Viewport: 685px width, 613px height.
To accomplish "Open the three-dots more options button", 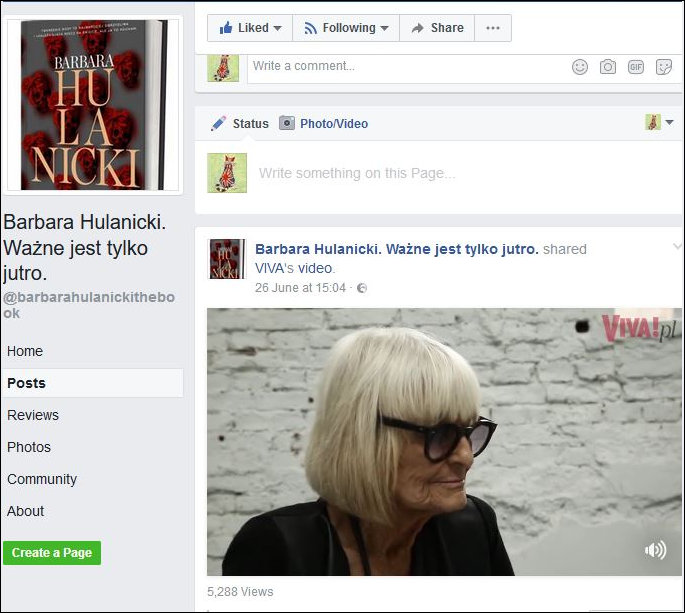I will [x=492, y=28].
